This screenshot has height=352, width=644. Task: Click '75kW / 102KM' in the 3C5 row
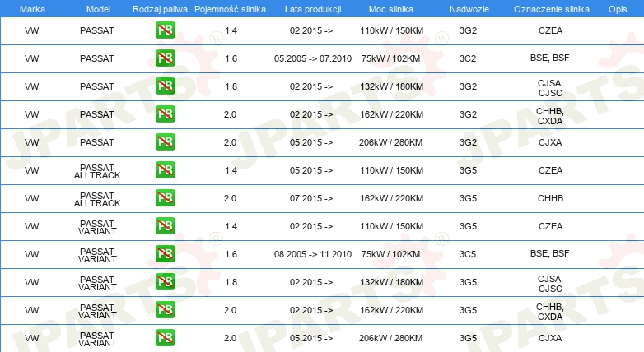pyautogui.click(x=390, y=254)
